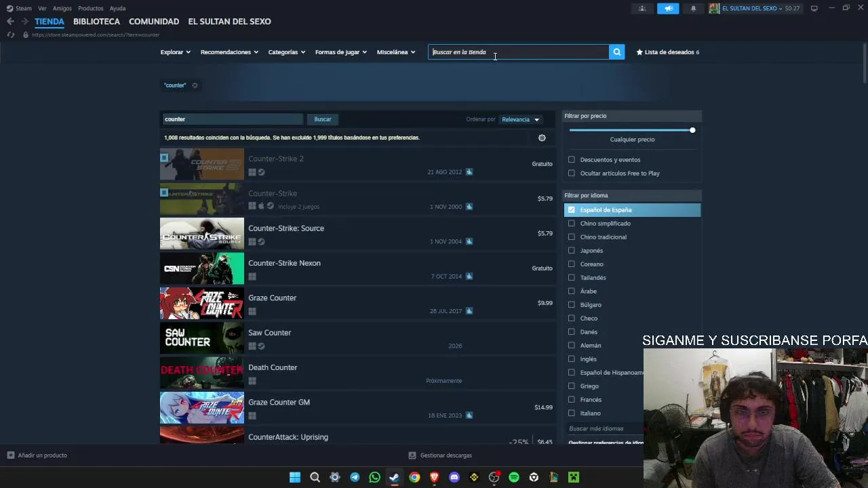
Task: Click the Graze Counter GM thumbnail
Action: pos(202,408)
